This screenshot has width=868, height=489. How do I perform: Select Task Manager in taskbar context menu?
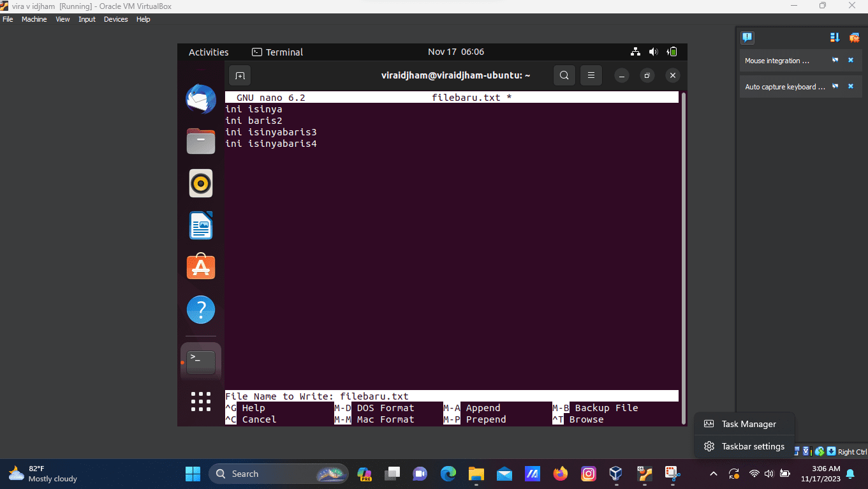(x=744, y=424)
